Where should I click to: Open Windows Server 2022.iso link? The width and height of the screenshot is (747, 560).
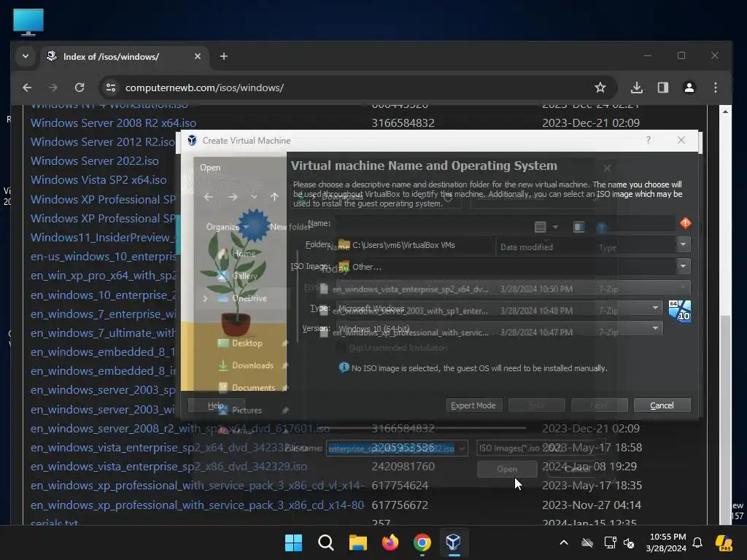pos(95,161)
